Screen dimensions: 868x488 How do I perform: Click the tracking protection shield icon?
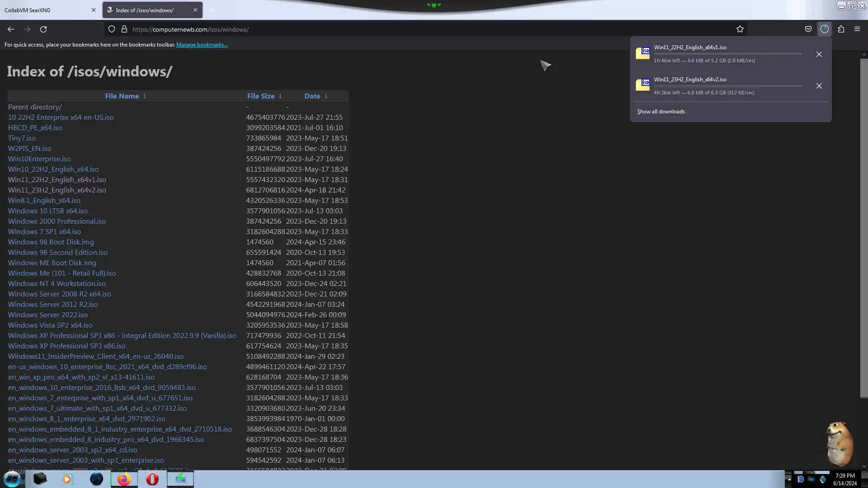(x=112, y=29)
